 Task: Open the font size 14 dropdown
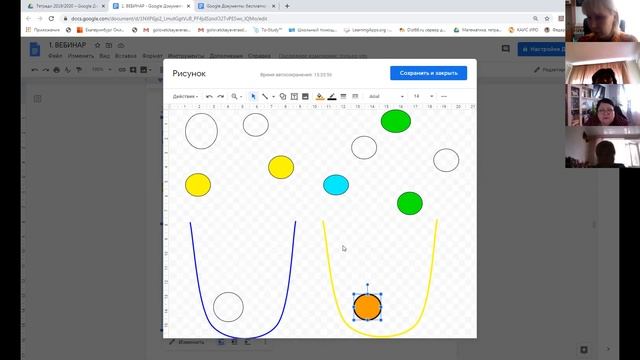(423, 96)
